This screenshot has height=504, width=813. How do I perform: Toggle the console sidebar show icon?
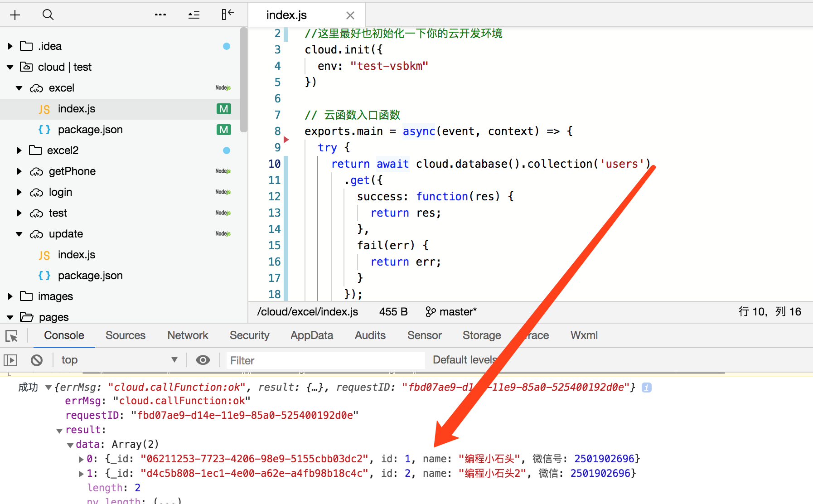pos(10,360)
